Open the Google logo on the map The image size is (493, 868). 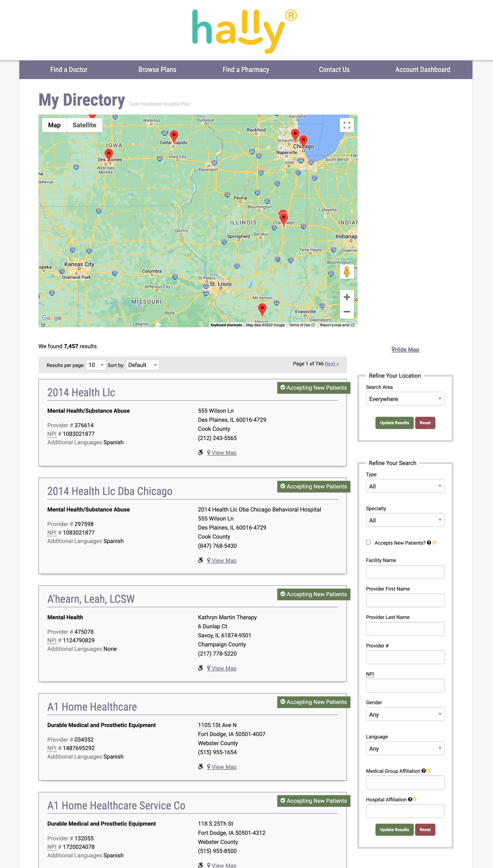[52, 318]
